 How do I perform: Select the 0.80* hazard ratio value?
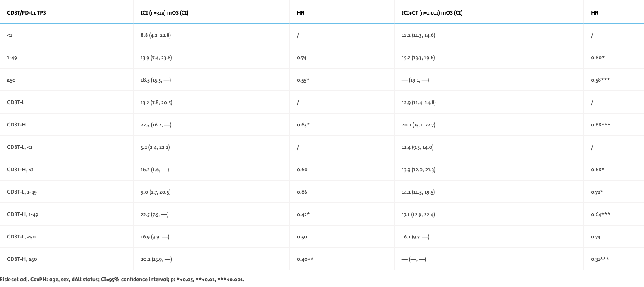click(598, 58)
